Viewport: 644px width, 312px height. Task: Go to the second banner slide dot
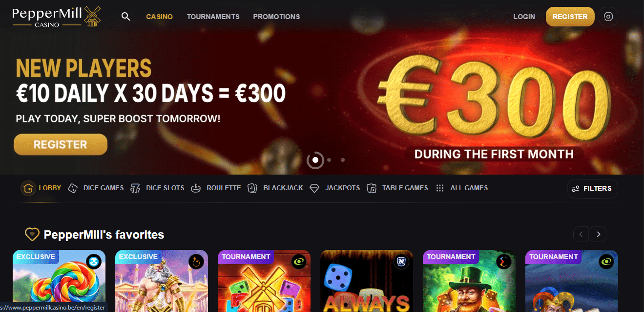330,160
